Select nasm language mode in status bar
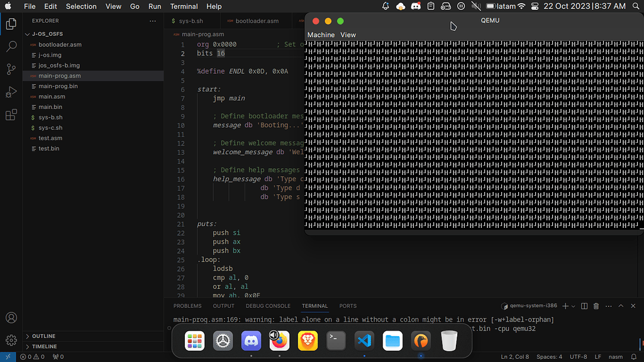This screenshot has width=644, height=362. 615,357
